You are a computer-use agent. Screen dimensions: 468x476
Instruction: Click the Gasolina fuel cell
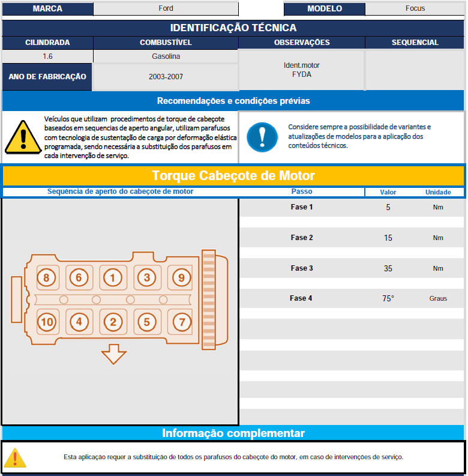pos(166,56)
